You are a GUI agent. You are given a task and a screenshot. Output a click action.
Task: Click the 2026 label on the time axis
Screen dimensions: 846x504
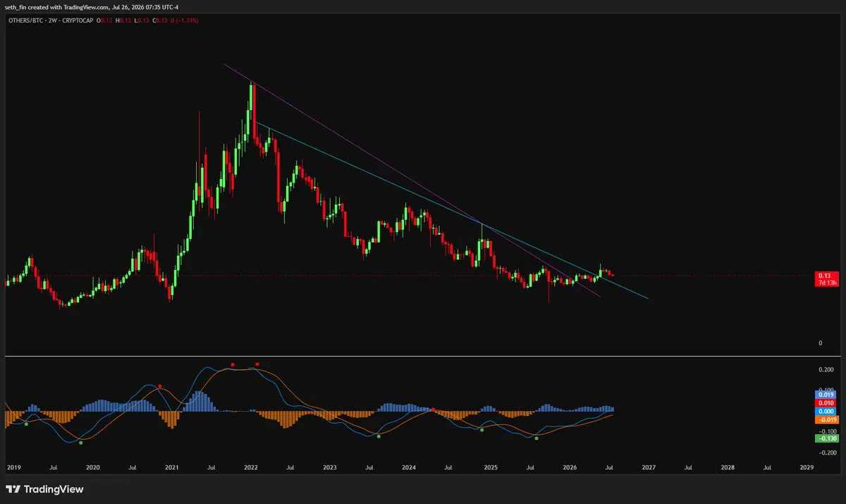point(570,467)
